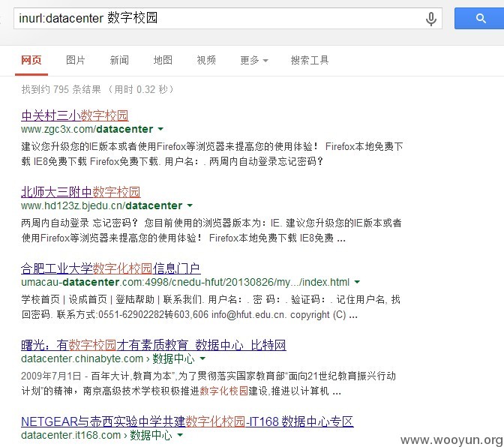Focus the search query input field
The image size is (504, 447).
[227, 19]
